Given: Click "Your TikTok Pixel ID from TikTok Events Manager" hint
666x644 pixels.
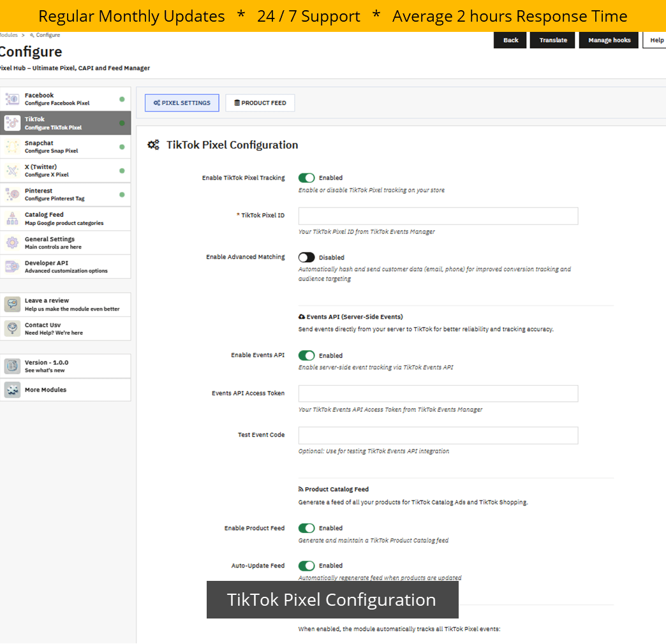Looking at the screenshot, I should point(367,232).
